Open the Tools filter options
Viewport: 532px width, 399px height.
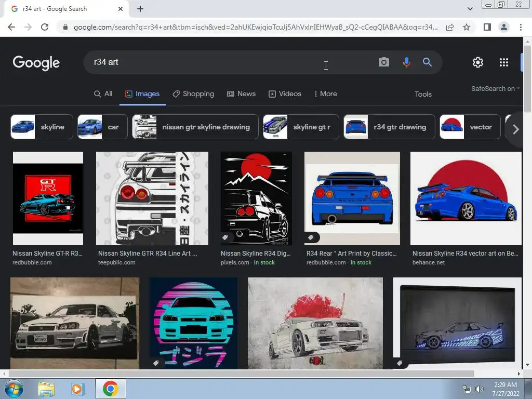point(423,95)
